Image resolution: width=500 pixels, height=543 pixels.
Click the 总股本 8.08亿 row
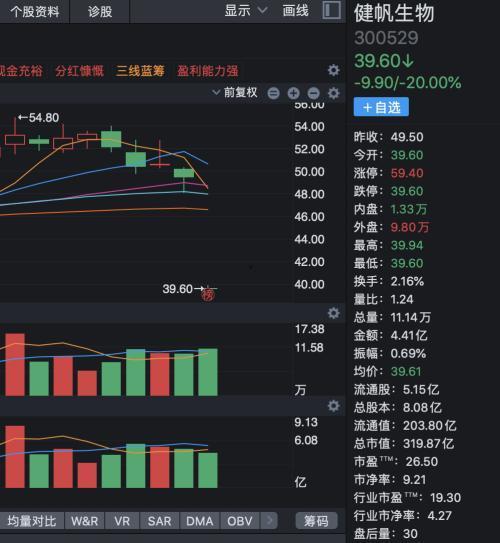[x=398, y=407]
